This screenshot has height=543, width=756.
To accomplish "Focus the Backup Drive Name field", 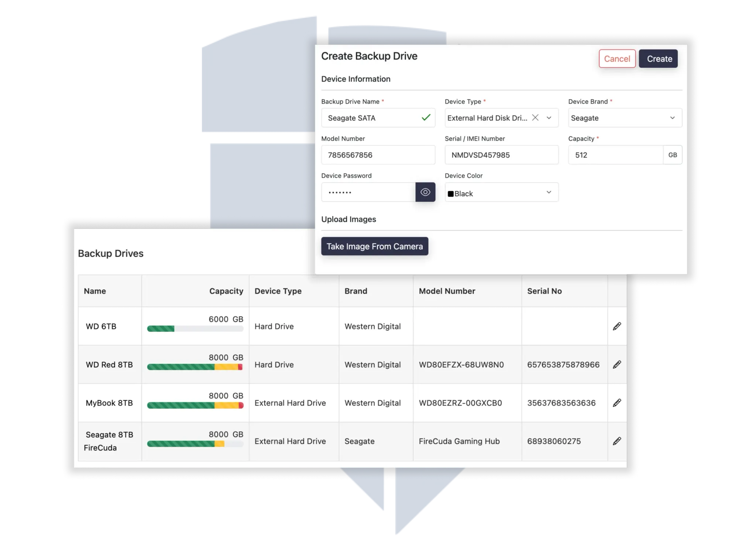I will (x=378, y=118).
